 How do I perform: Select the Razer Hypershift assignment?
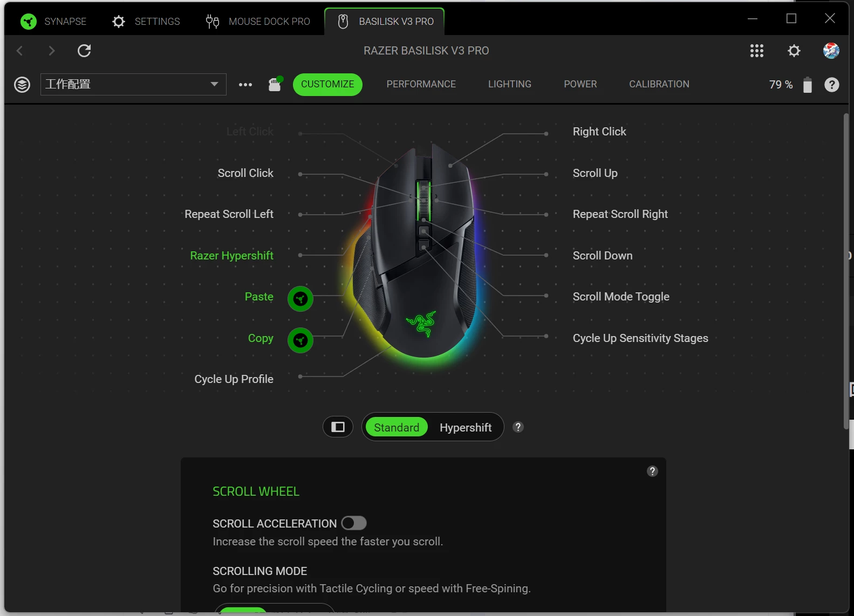(x=231, y=256)
